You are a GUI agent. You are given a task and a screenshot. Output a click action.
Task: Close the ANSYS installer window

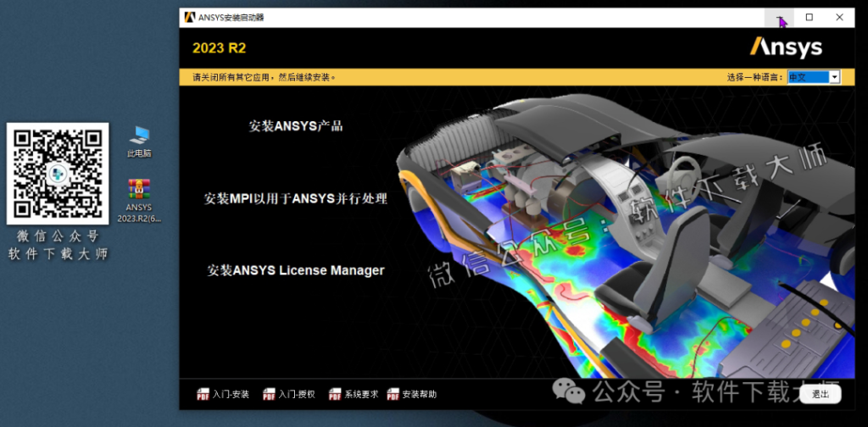point(839,18)
